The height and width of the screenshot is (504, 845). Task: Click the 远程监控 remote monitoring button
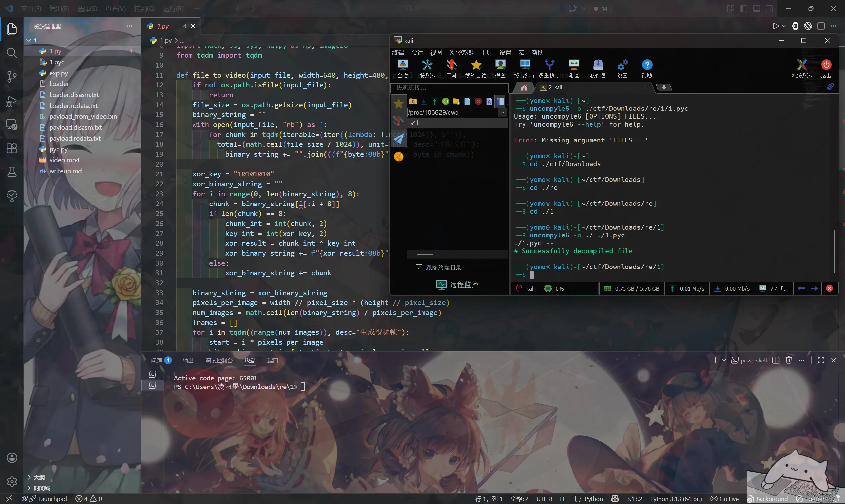[x=457, y=285]
